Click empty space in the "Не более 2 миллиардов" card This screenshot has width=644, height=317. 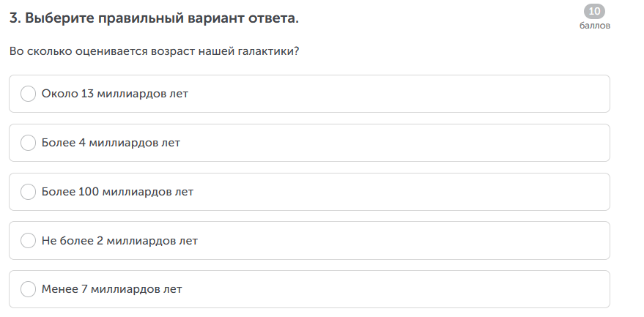(x=403, y=240)
